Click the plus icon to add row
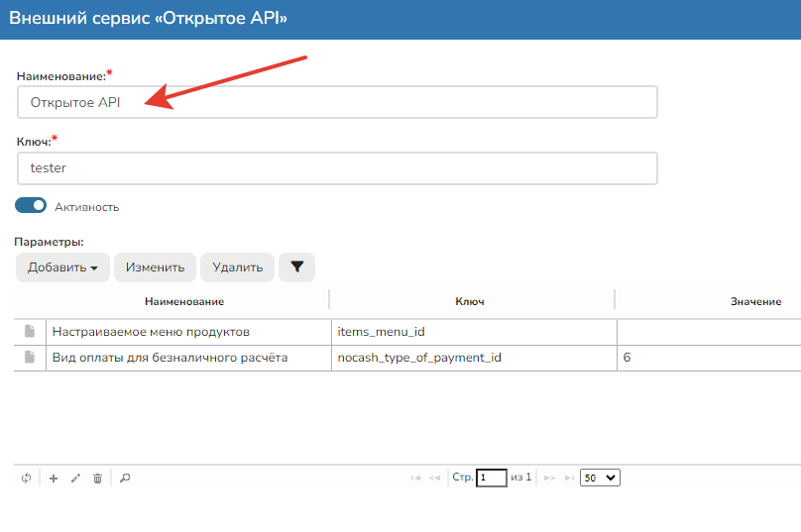801x532 pixels. (x=54, y=478)
